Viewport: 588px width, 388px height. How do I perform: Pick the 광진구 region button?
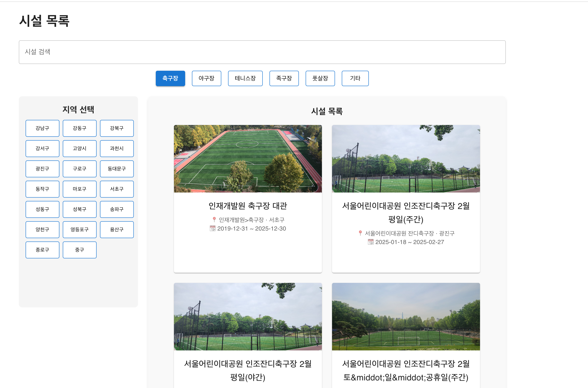[42, 169]
